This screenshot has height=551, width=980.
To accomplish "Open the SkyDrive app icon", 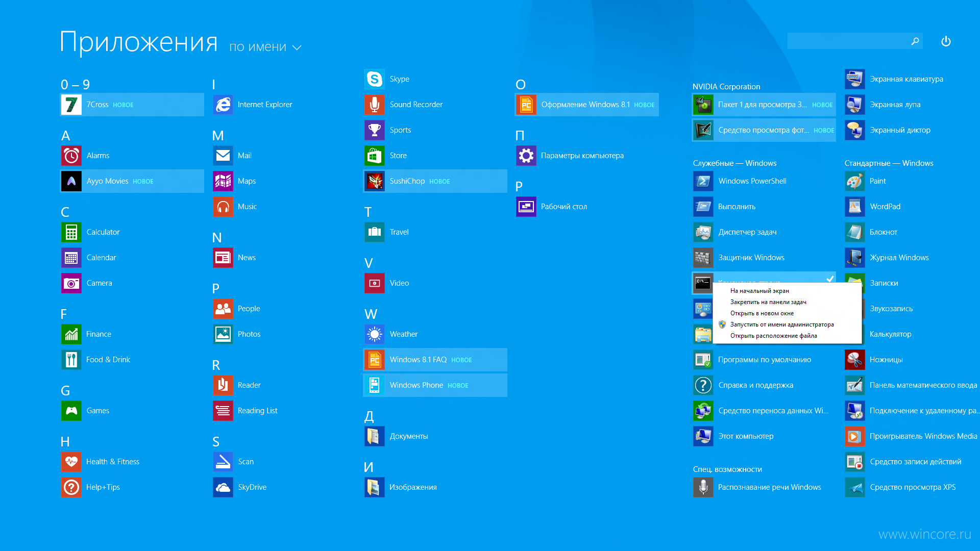I will 223,487.
